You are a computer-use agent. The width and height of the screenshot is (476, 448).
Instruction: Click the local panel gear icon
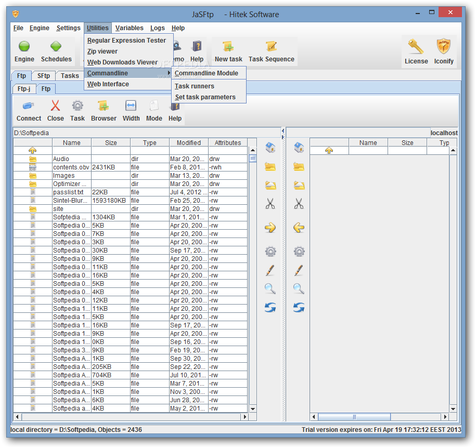[270, 252]
